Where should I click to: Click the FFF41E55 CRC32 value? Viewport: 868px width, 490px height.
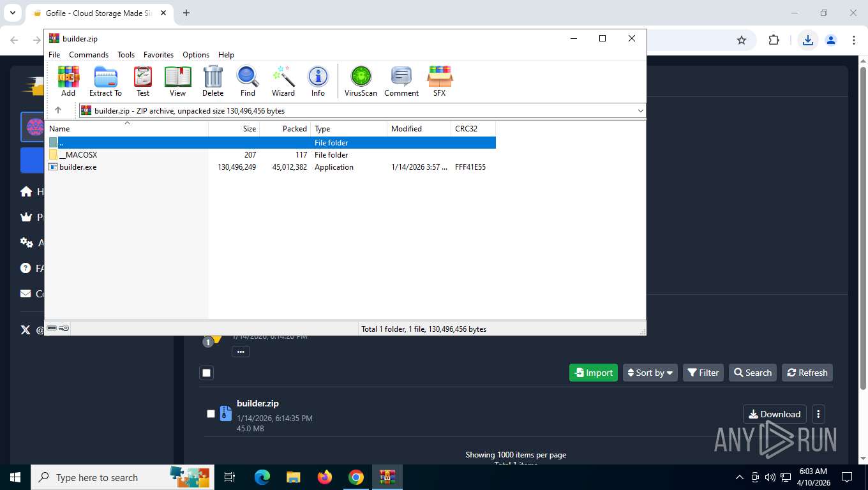(470, 167)
